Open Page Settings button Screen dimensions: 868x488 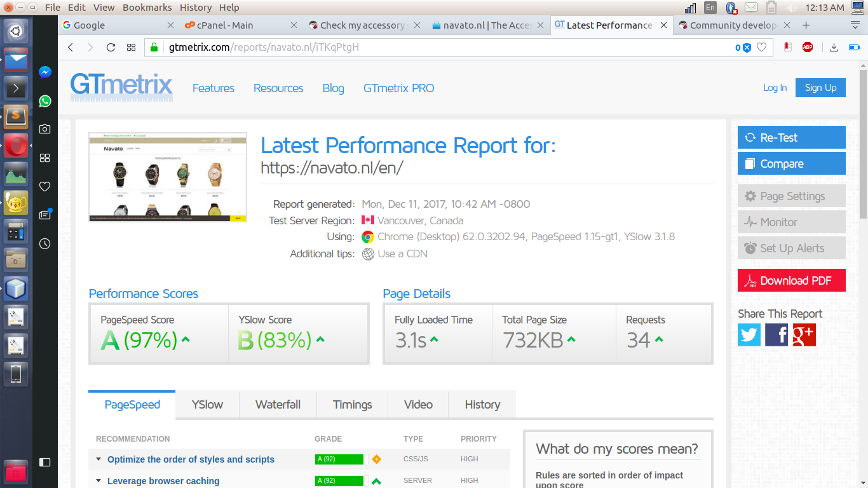pyautogui.click(x=792, y=196)
